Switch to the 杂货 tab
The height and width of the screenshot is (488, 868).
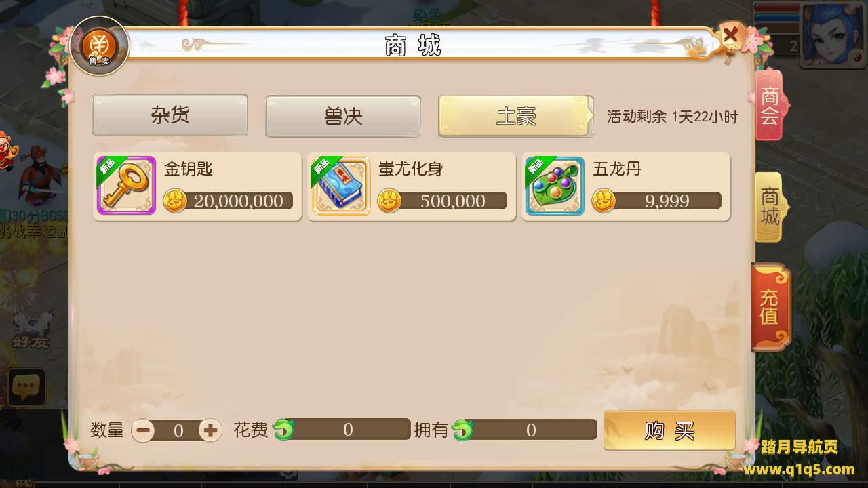coord(170,115)
